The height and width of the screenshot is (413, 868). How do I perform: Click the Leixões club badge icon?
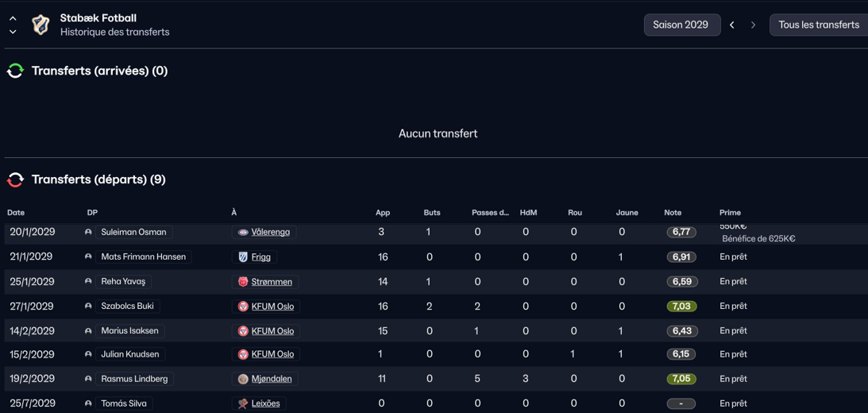243,403
